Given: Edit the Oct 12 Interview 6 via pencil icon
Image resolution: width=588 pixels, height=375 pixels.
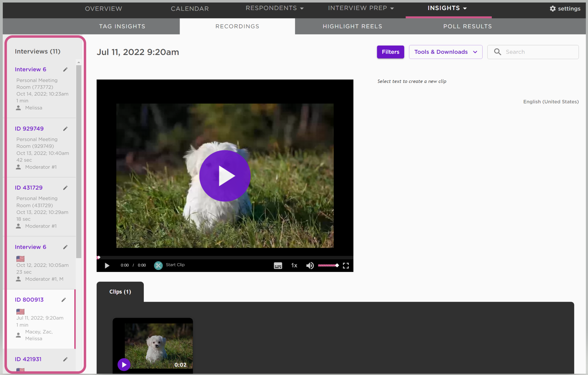Looking at the screenshot, I should [x=65, y=247].
